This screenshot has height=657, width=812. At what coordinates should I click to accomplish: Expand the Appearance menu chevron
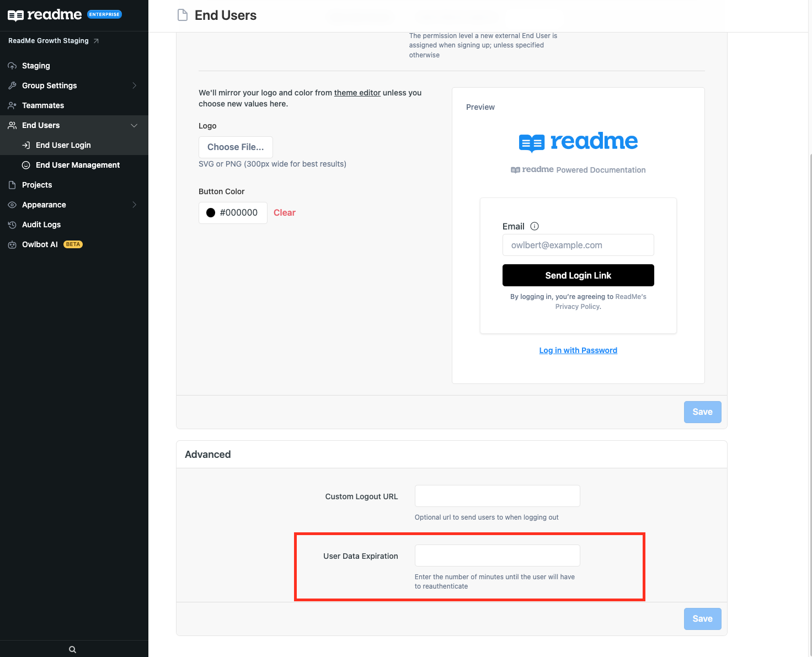pos(134,205)
